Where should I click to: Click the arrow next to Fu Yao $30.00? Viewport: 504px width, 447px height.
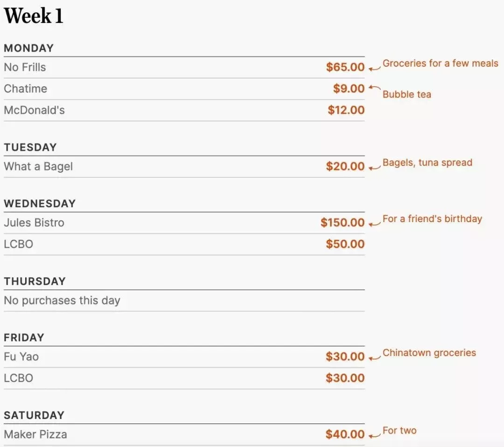374,358
